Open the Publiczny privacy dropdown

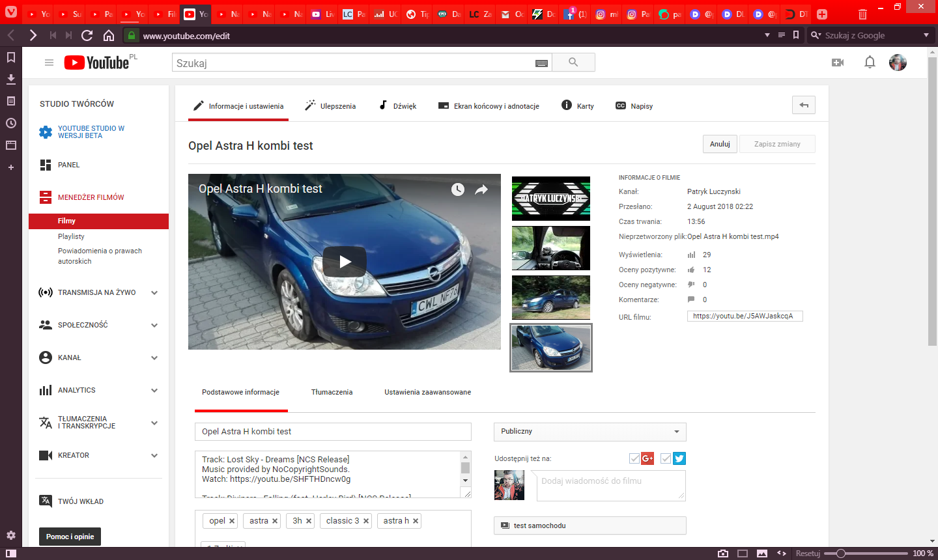click(x=590, y=432)
